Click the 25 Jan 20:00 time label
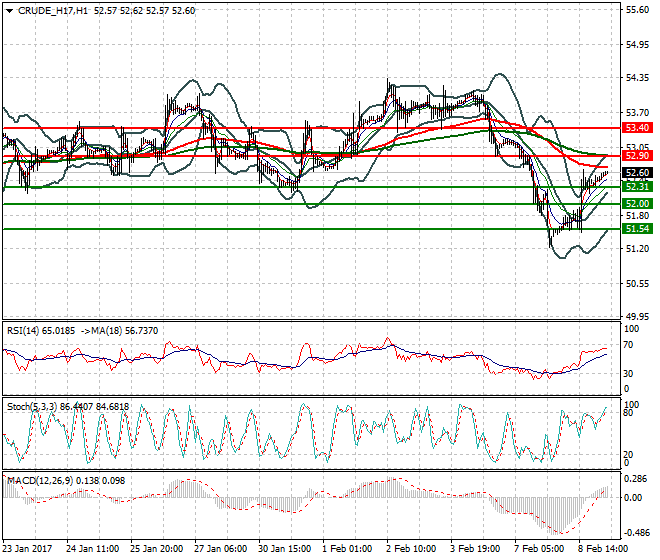The image size is (660, 560). 157,549
